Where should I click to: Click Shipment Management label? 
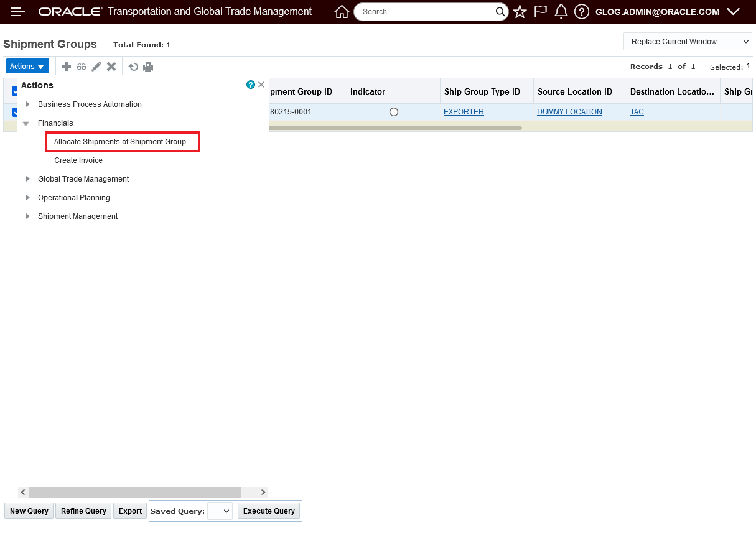click(x=78, y=216)
